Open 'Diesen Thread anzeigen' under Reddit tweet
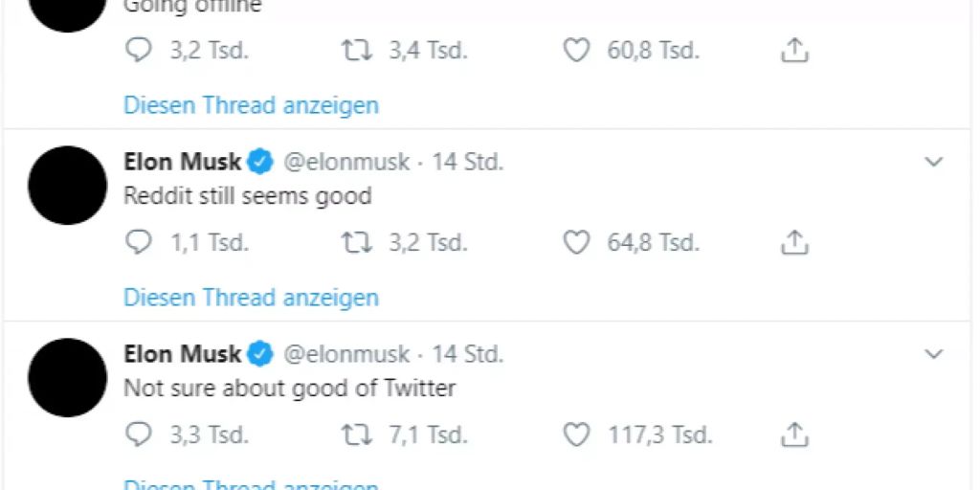The width and height of the screenshot is (980, 490). 251,298
